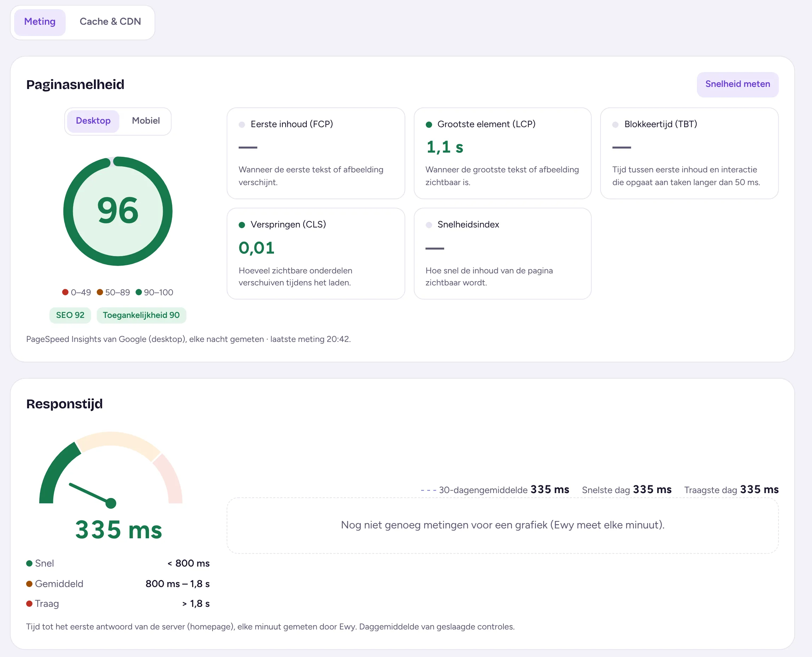Click the Traagste dag 335 ms stat
The height and width of the screenshot is (657, 812).
(x=732, y=490)
